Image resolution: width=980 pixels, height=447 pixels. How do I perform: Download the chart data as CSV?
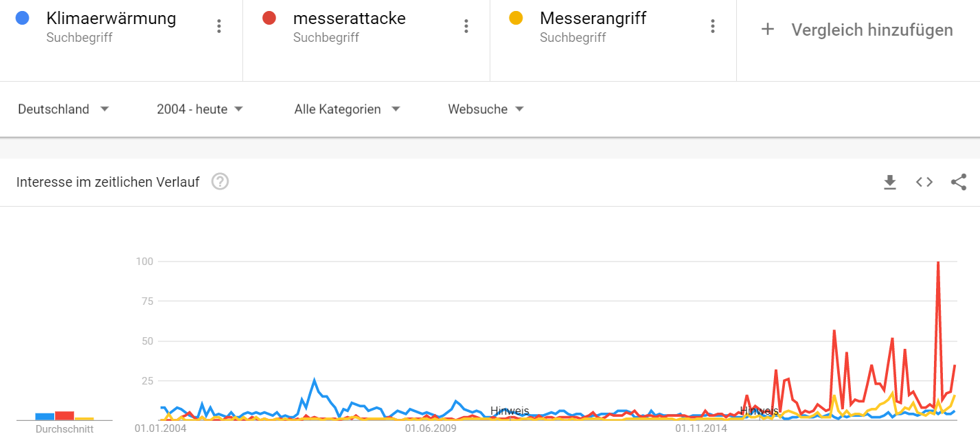click(890, 182)
